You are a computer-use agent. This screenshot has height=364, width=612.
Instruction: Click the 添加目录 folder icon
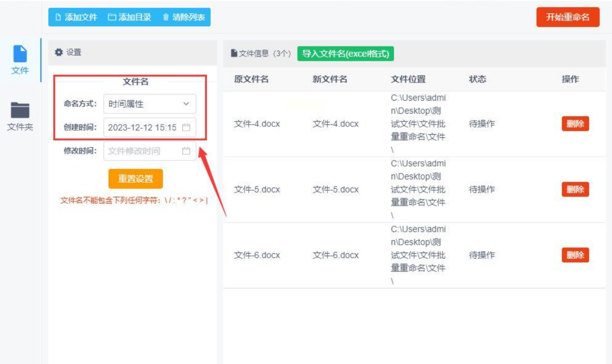112,17
